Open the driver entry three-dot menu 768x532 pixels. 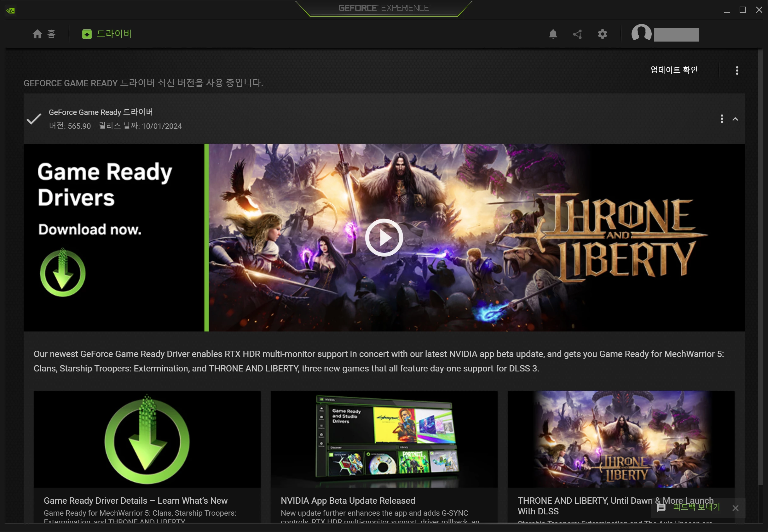click(722, 119)
